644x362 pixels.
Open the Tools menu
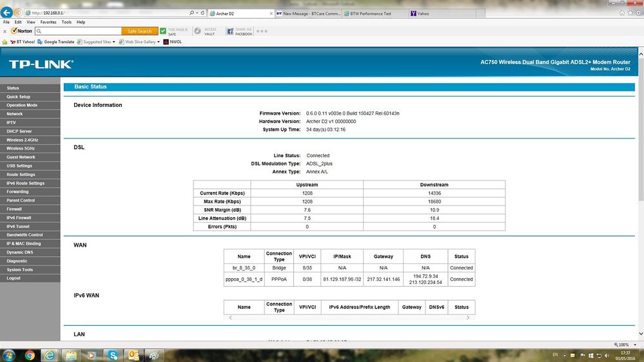66,22
